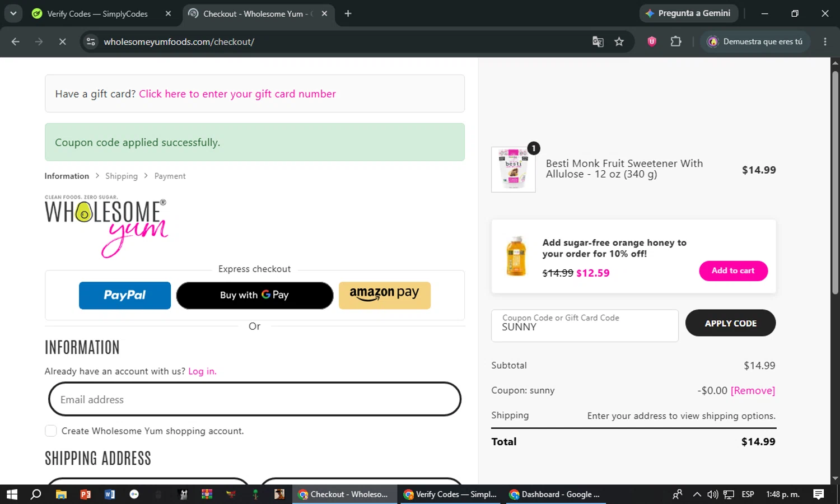Viewport: 840px width, 504px height.
Task: Open the clock showing 1:48 p. m.
Action: 783,494
